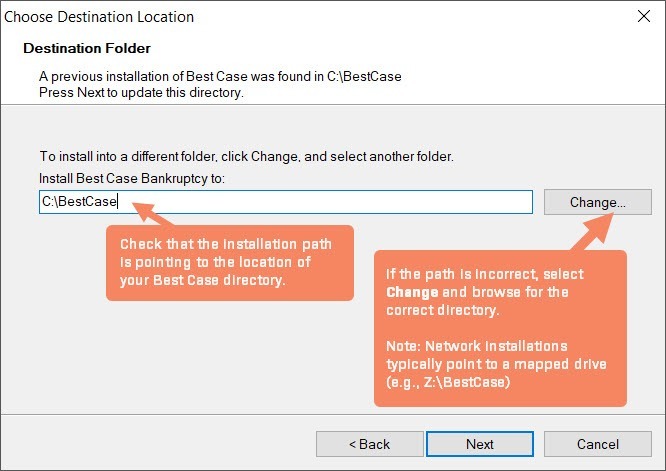The height and width of the screenshot is (471, 666).
Task: Click the arrow pointing at path field
Action: coord(148,213)
